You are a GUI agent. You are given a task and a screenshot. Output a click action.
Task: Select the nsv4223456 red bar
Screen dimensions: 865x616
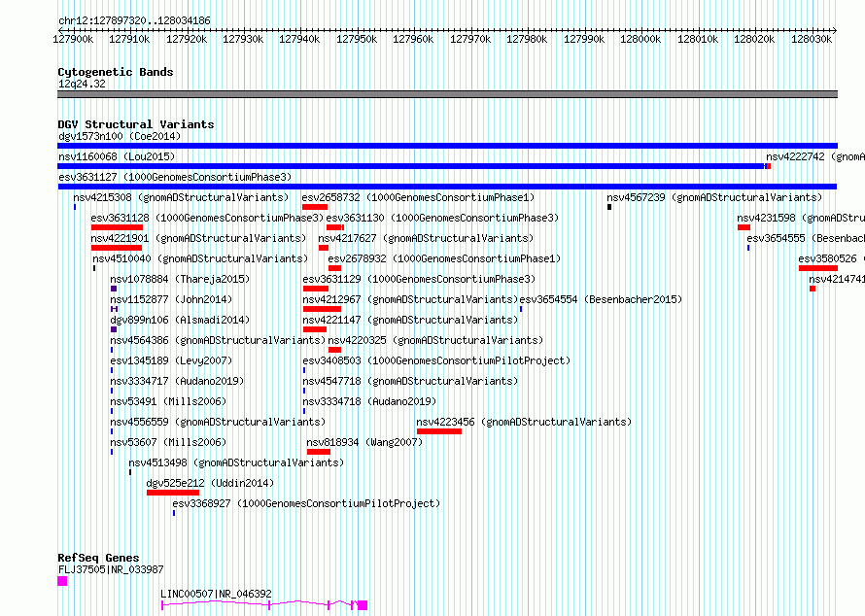coord(439,431)
